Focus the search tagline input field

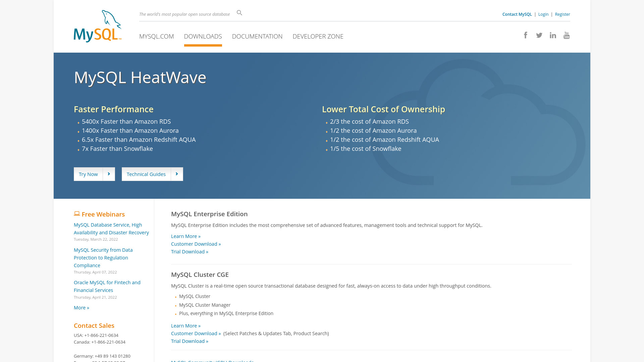(x=184, y=14)
